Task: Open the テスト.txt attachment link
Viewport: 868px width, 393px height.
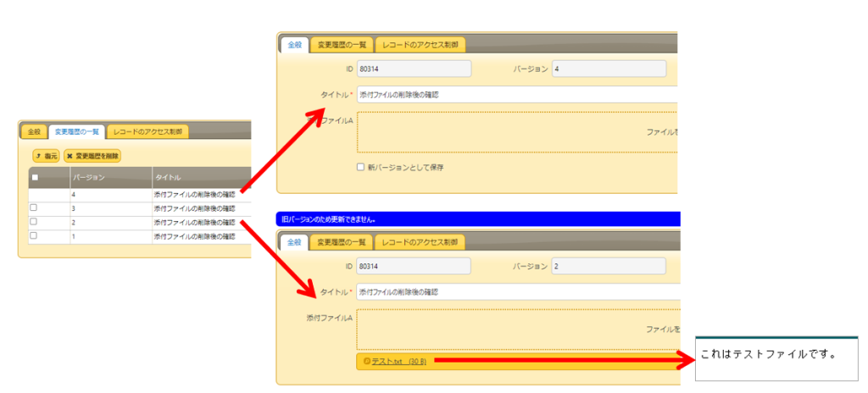Action: click(x=398, y=362)
